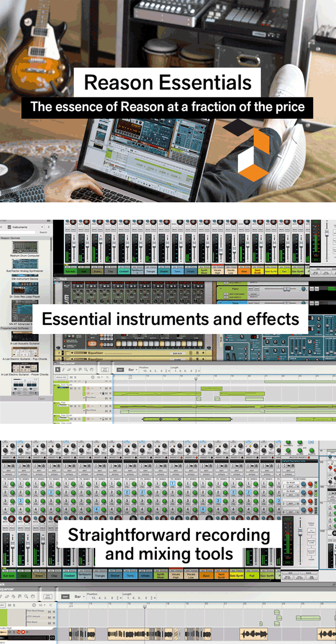Select the Vocals High channel label in upper mixer
This screenshot has height=644, width=336.
click(x=217, y=271)
